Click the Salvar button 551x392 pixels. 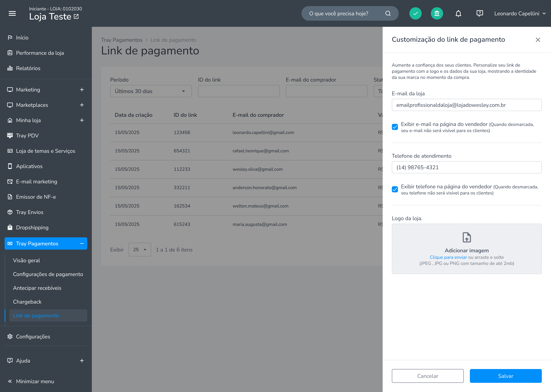pyautogui.click(x=506, y=376)
